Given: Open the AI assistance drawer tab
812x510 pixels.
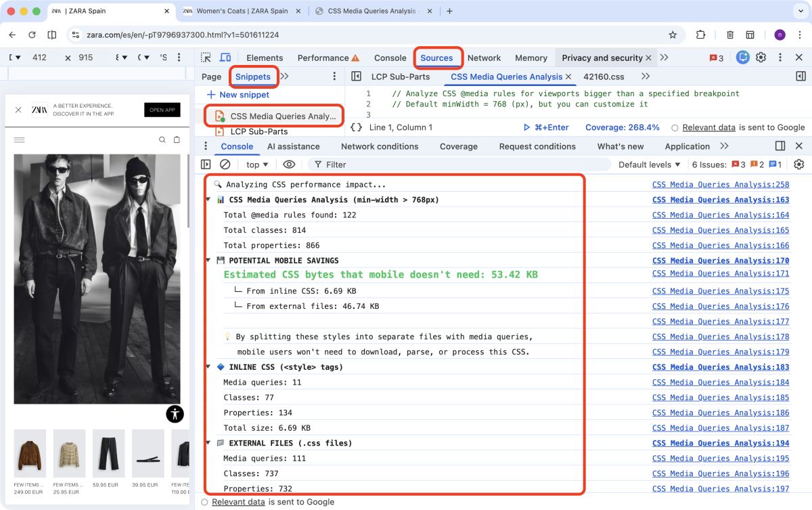Looking at the screenshot, I should pos(294,146).
